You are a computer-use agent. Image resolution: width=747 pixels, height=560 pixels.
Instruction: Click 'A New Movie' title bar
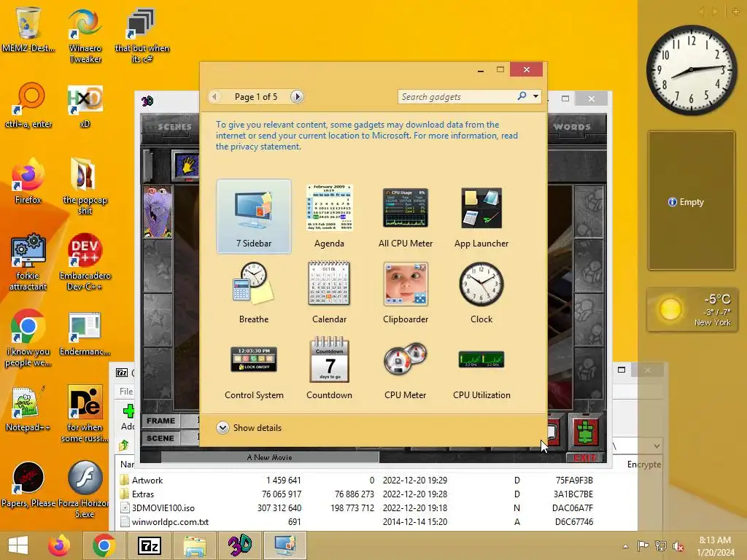(x=270, y=457)
